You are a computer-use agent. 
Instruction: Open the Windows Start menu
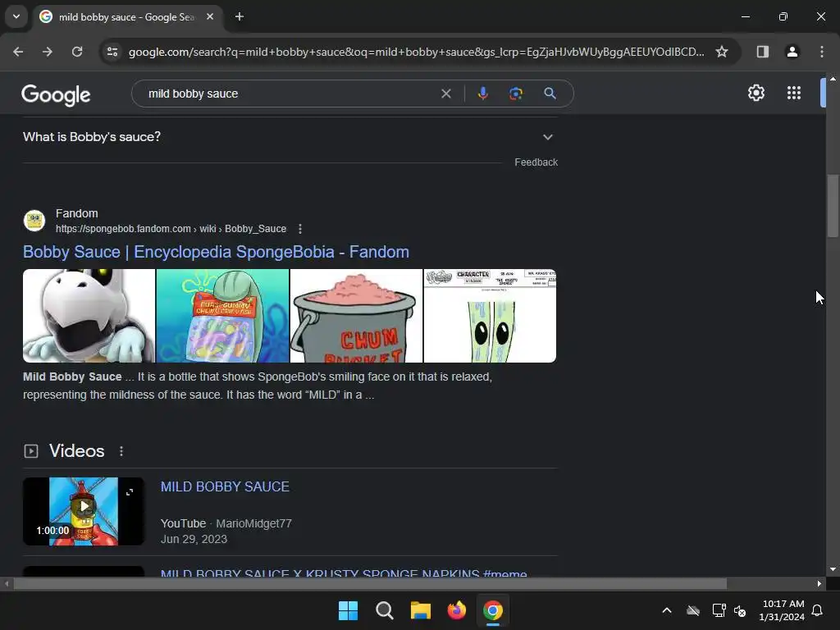pos(348,610)
